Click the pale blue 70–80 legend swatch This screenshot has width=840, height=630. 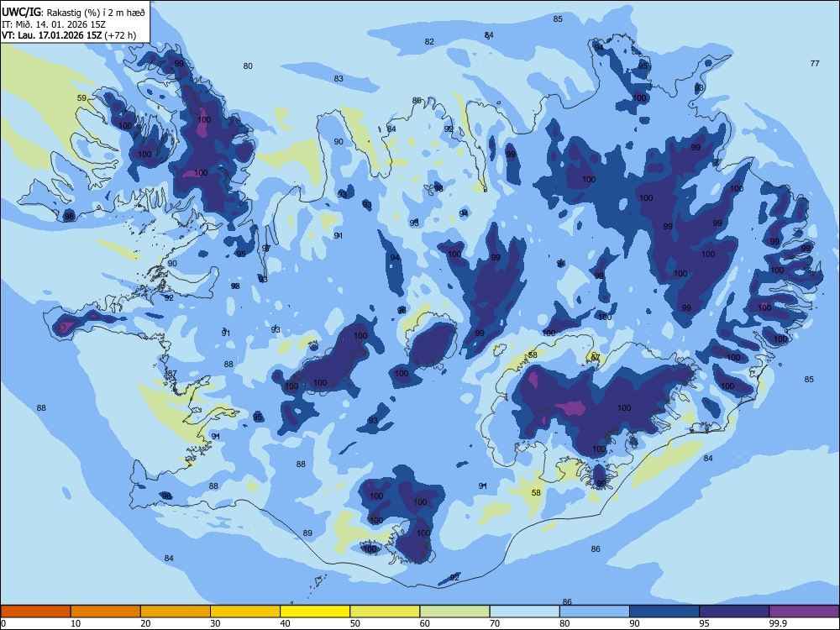pyautogui.click(x=524, y=612)
